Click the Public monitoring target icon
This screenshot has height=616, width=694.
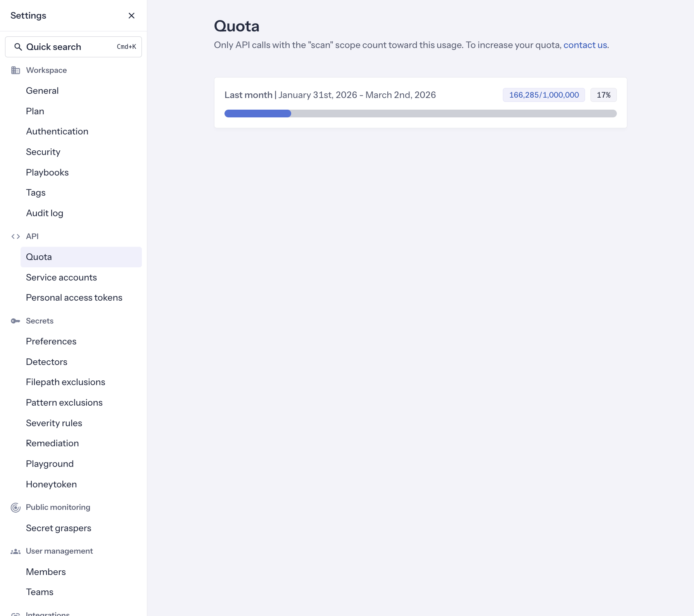(x=16, y=507)
